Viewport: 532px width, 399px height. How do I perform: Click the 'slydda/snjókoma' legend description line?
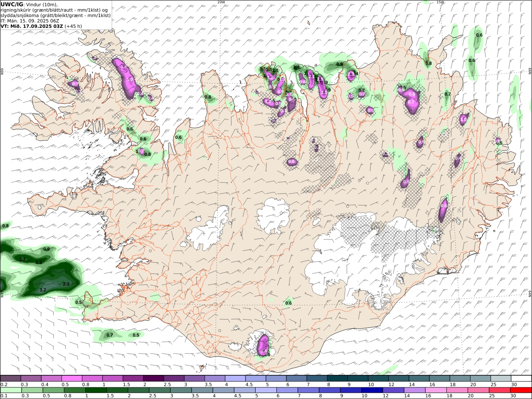(56, 15)
